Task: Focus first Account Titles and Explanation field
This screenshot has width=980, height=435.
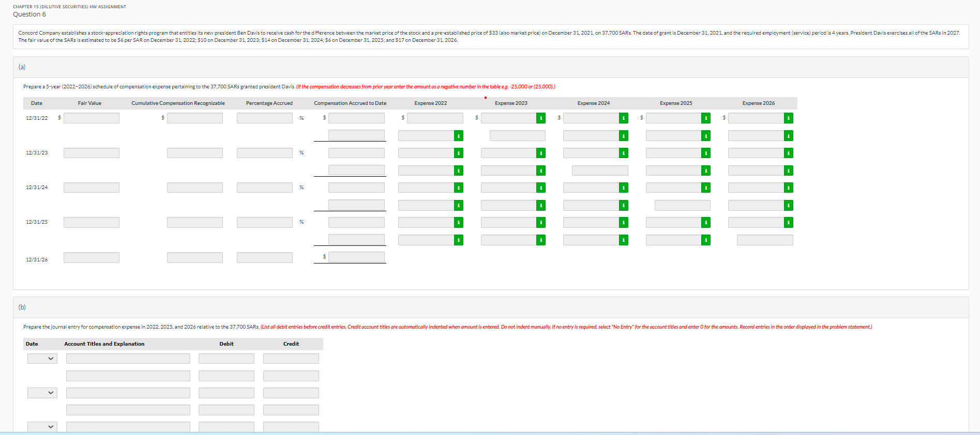Action: coord(128,359)
